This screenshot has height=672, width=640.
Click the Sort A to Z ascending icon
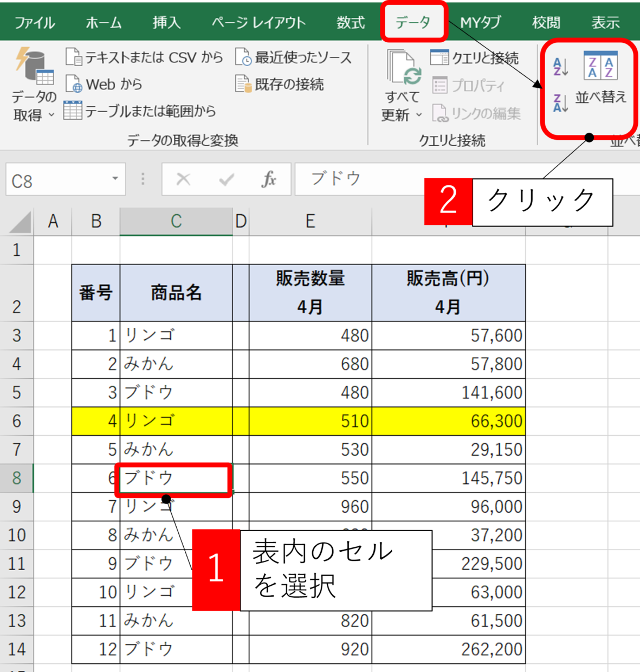point(560,67)
